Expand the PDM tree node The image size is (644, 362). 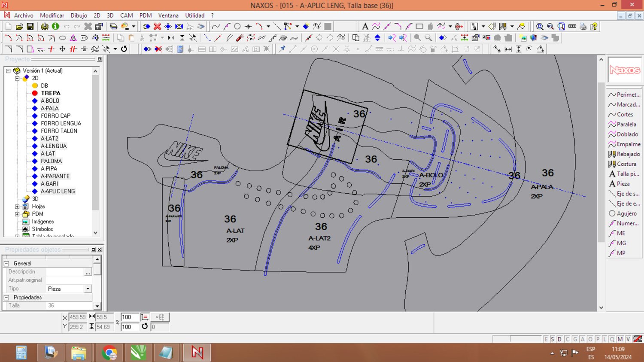point(17,214)
